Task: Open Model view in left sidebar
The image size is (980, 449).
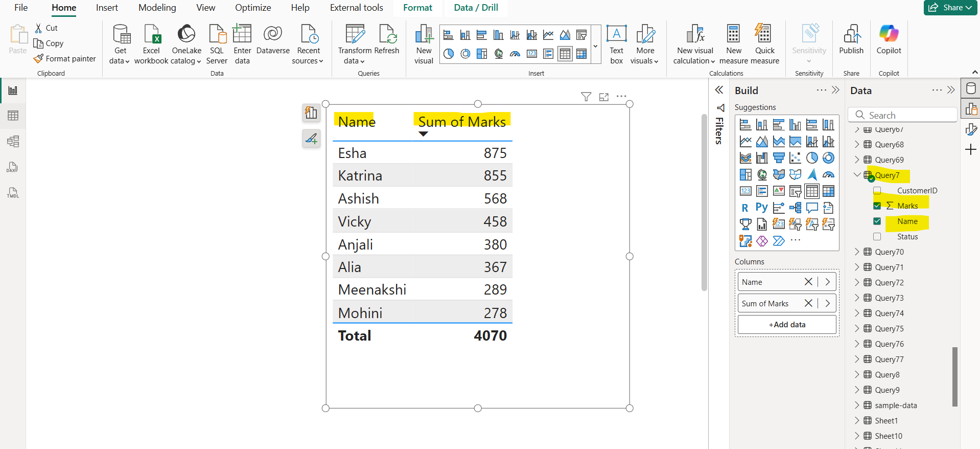Action: (x=13, y=141)
